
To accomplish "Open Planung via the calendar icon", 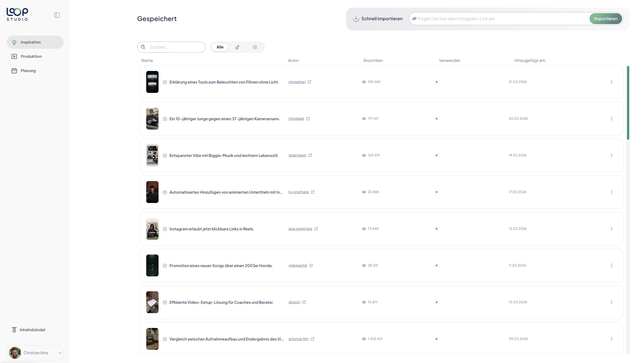I will (14, 70).
